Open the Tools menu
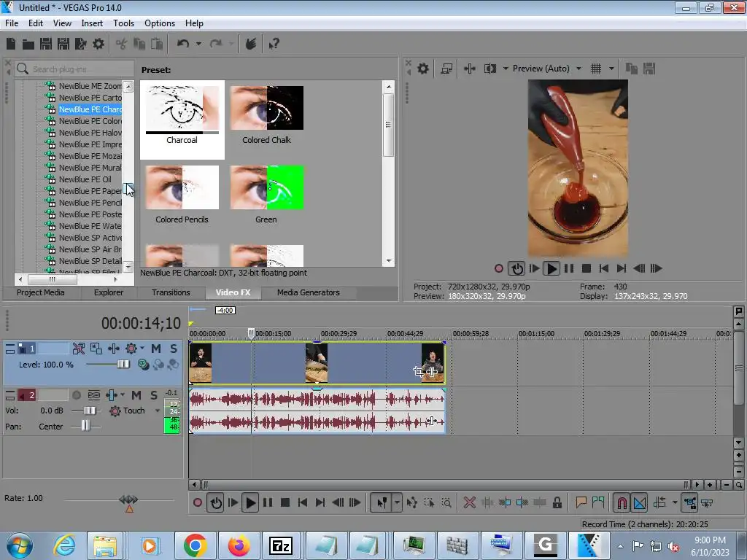The image size is (747, 560). point(123,23)
